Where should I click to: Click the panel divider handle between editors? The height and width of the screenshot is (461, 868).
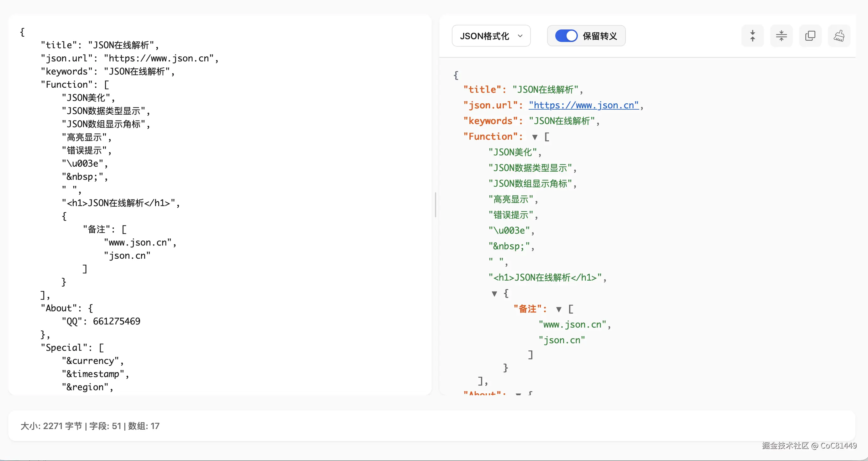click(x=435, y=205)
